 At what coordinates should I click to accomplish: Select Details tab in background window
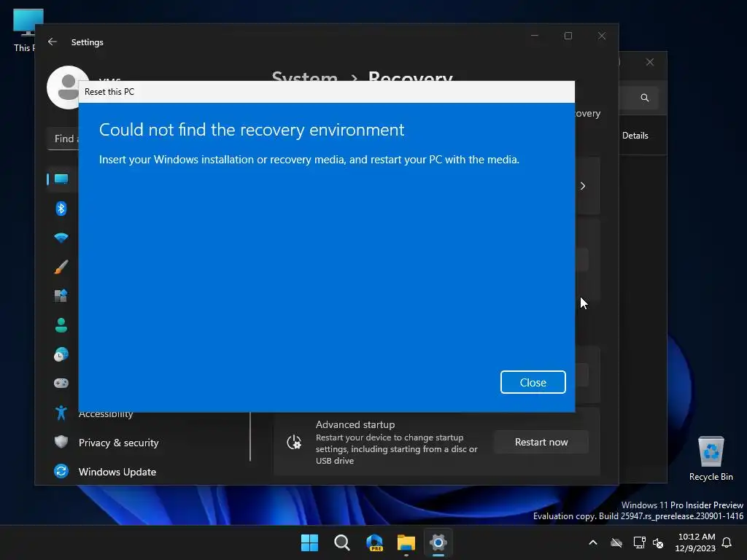(x=635, y=135)
